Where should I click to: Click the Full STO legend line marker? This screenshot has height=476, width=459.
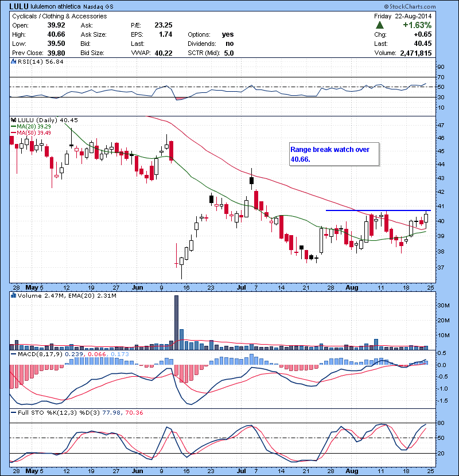(13, 412)
